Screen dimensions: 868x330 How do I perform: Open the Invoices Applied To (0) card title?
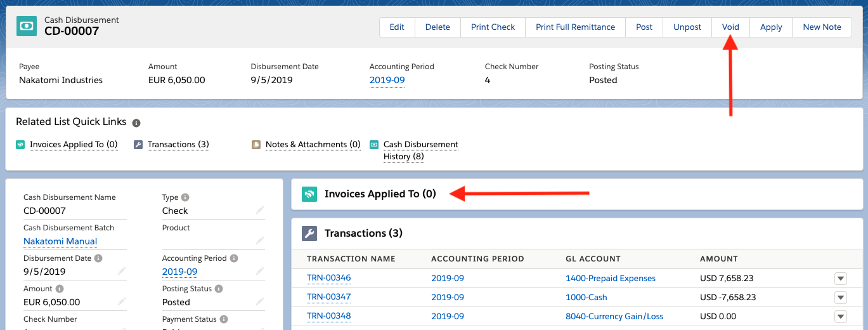point(380,194)
